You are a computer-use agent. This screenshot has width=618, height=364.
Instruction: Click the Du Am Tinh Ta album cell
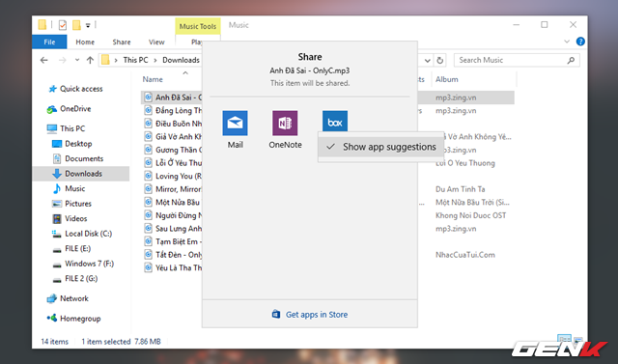pyautogui.click(x=461, y=189)
